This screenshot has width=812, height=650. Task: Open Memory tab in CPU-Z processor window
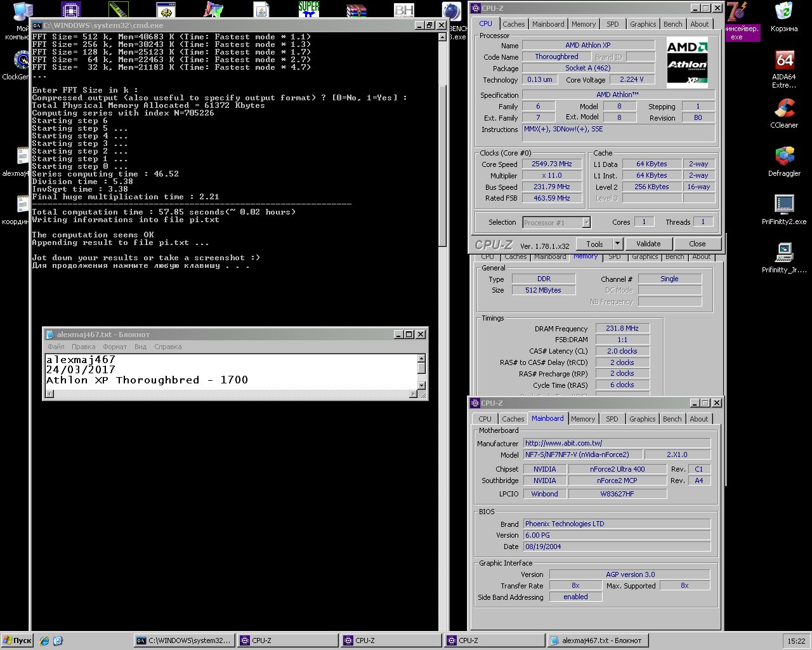(x=584, y=24)
